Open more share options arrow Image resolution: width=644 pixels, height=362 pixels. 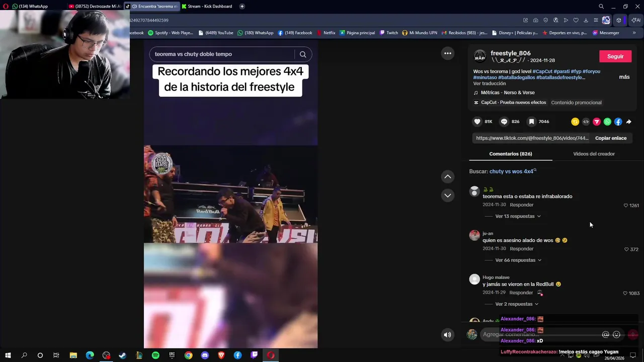(629, 122)
